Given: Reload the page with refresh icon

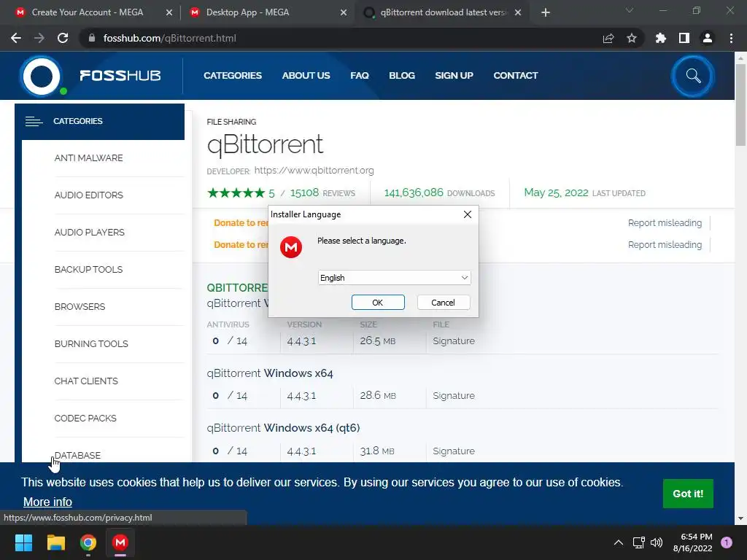Looking at the screenshot, I should coord(63,38).
